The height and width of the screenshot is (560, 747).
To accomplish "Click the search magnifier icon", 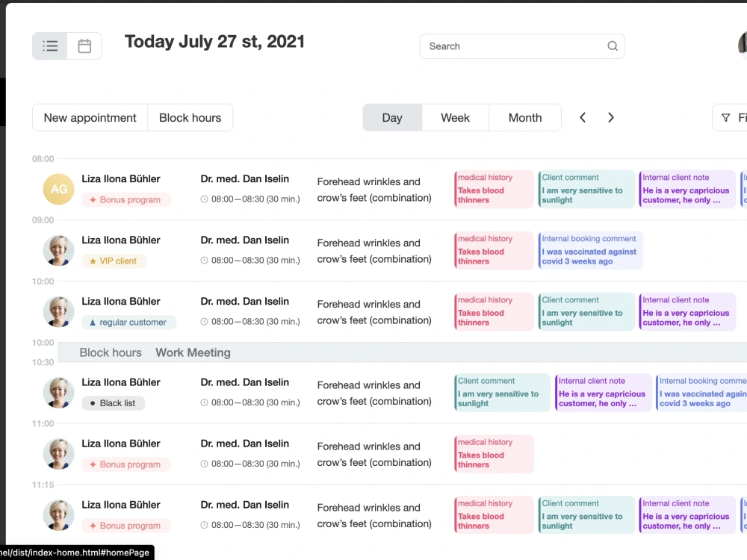I will (613, 46).
